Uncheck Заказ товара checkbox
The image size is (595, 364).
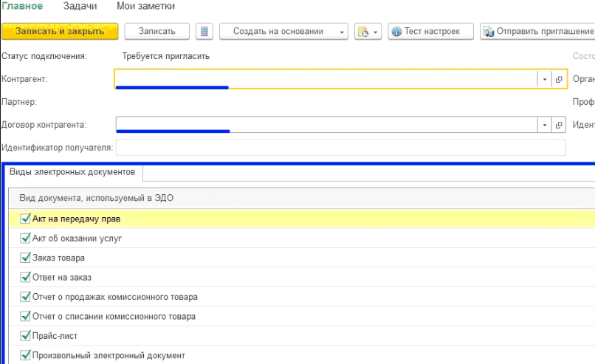pos(25,258)
